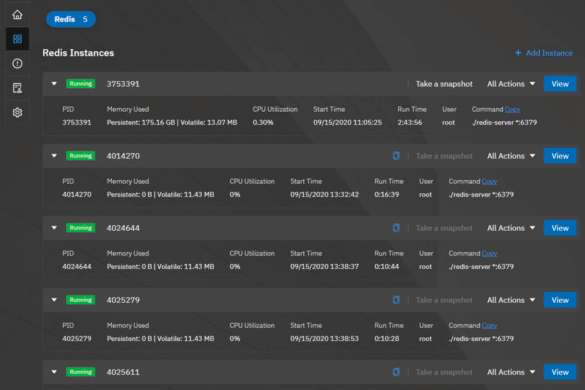The width and height of the screenshot is (585, 390).
Task: Open the dashboard grid sidebar icon
Action: [17, 39]
